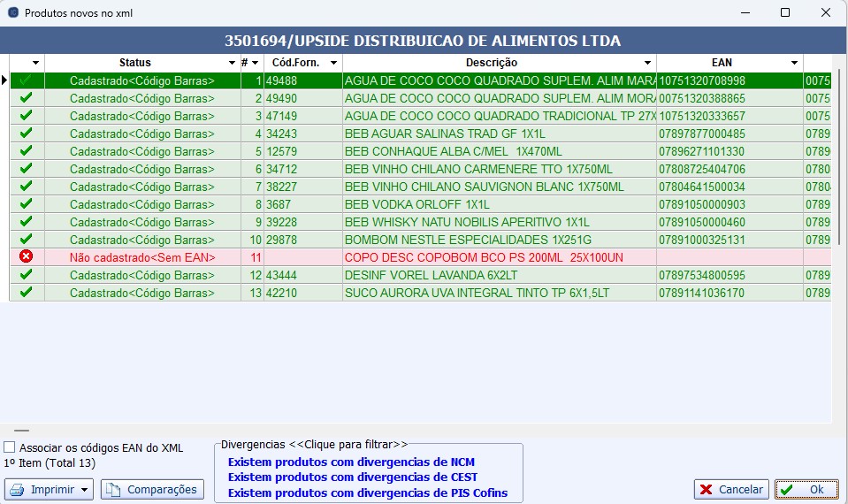Click the green checkmark on the DESINF VOREL LAVANDA row

pyautogui.click(x=27, y=275)
